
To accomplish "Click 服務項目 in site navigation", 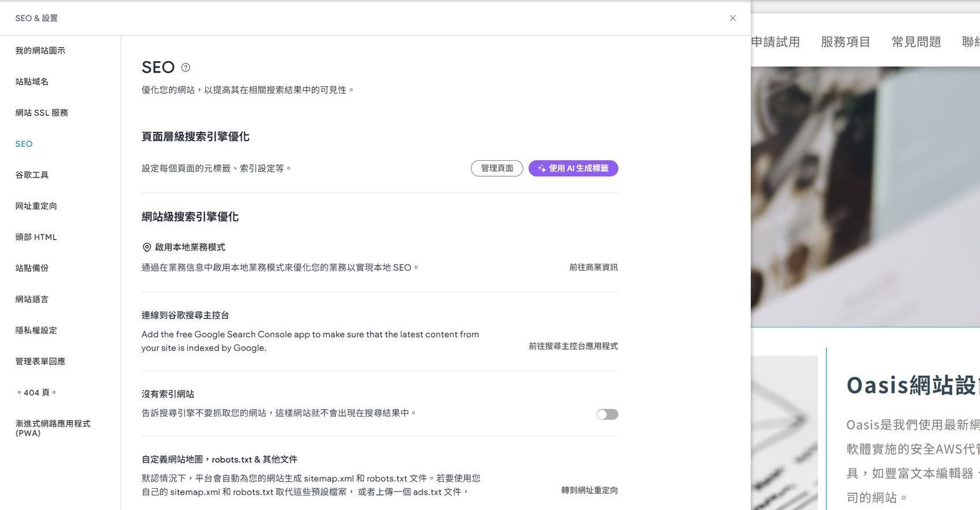I will tap(845, 42).
